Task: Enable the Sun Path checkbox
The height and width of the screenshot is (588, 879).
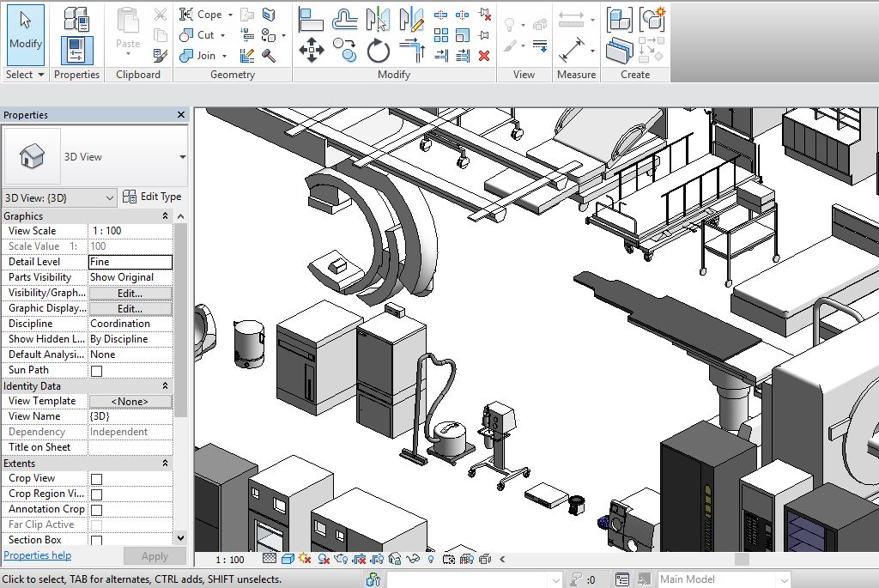Action: [96, 371]
